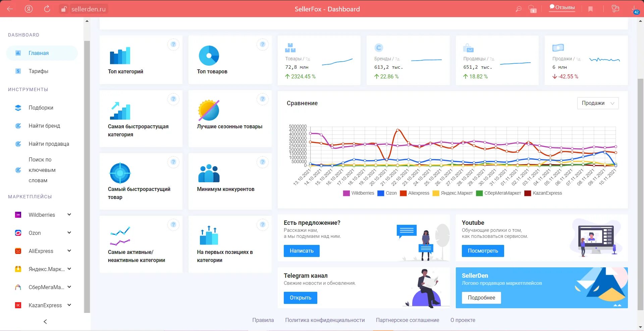644x331 pixels.
Task: Open downloads icon with badge 42
Action: [635, 9]
